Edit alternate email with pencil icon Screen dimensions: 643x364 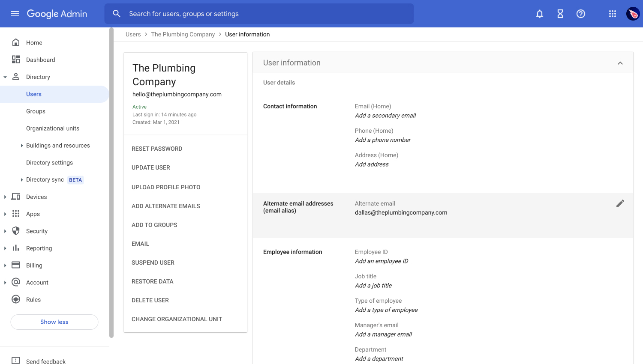(620, 203)
